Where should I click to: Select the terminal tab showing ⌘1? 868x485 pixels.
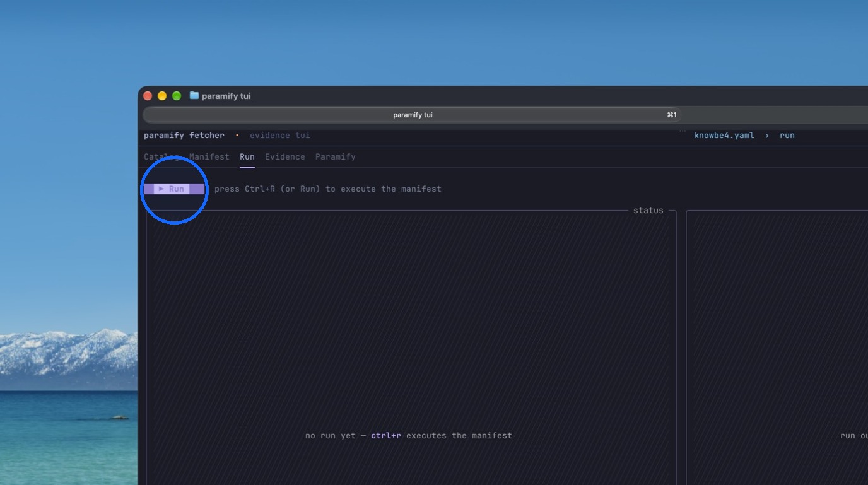pyautogui.click(x=412, y=115)
